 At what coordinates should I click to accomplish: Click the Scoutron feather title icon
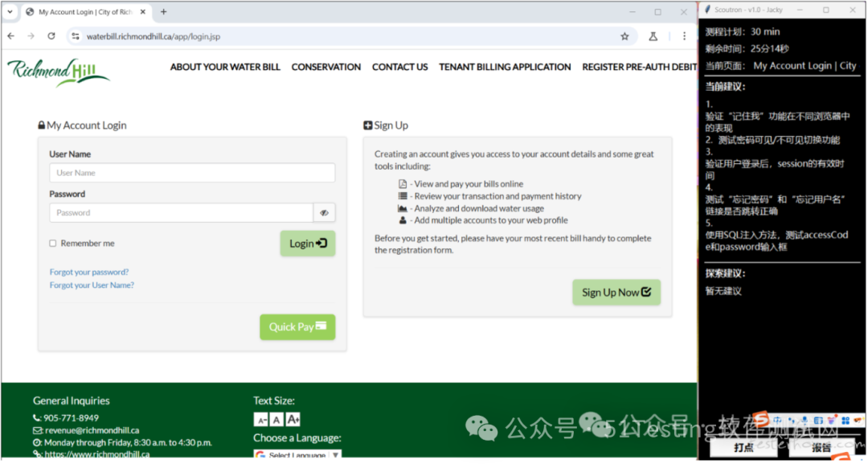[707, 10]
